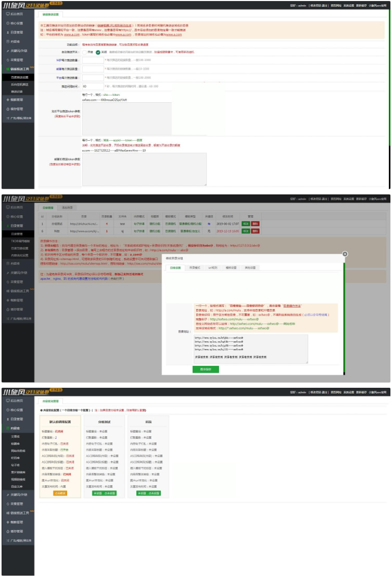Open 推送记录 in the sidebar submenu
Screen dimensions: 392x578
(17, 91)
